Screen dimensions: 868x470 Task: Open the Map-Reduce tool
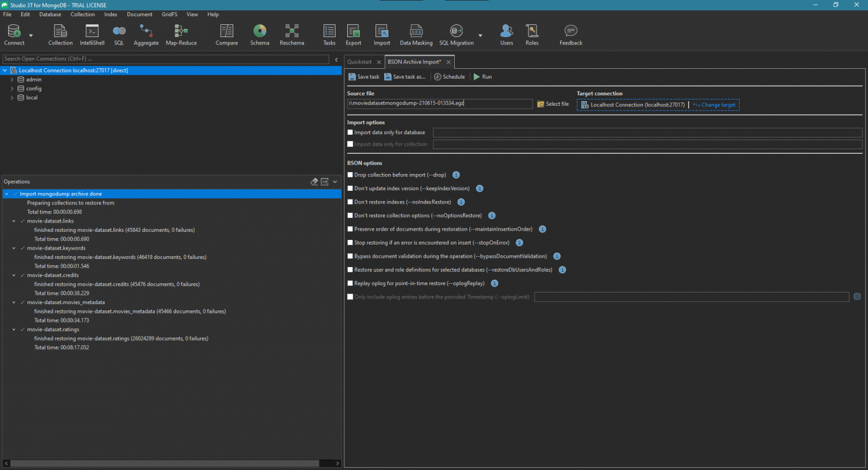(x=181, y=35)
